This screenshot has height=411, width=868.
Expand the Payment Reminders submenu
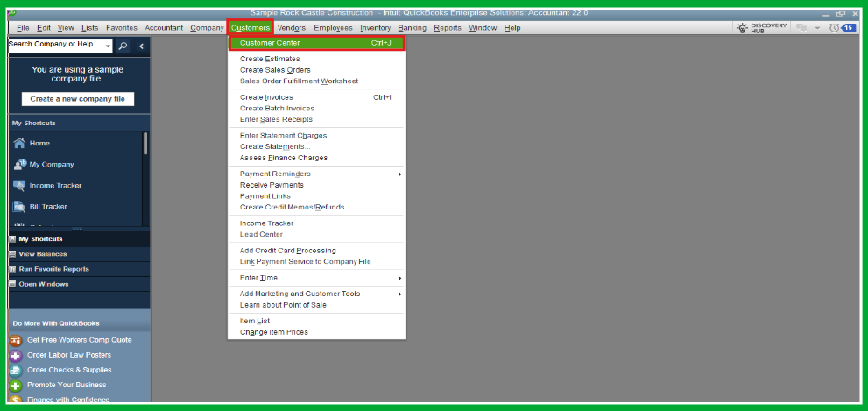click(x=399, y=174)
